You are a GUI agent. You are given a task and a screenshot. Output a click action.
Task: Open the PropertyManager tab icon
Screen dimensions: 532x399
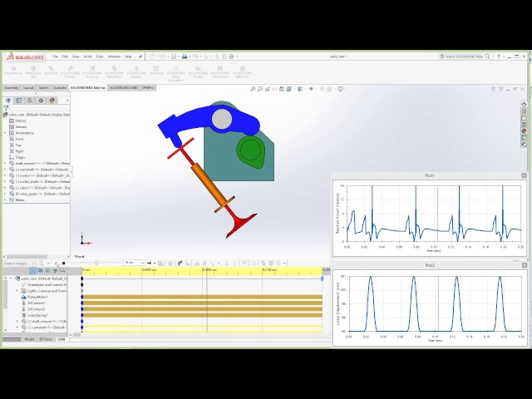click(18, 101)
